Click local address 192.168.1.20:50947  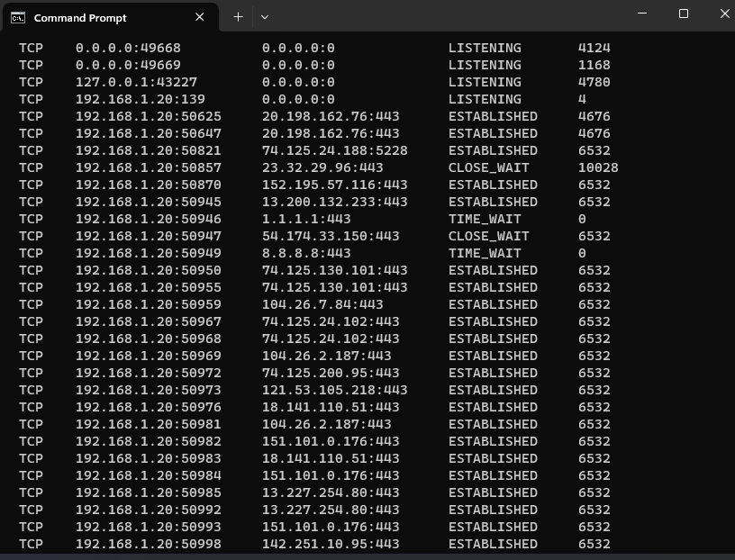[148, 236]
